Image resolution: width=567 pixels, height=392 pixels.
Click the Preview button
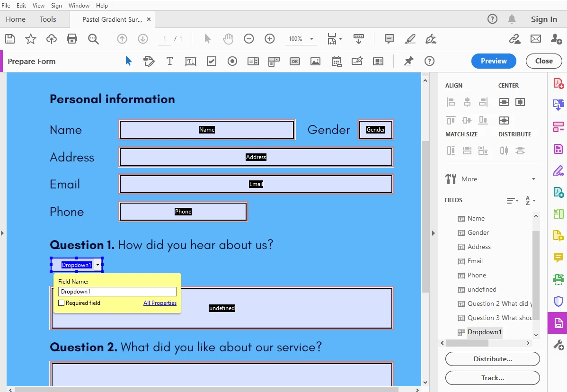[494, 61]
